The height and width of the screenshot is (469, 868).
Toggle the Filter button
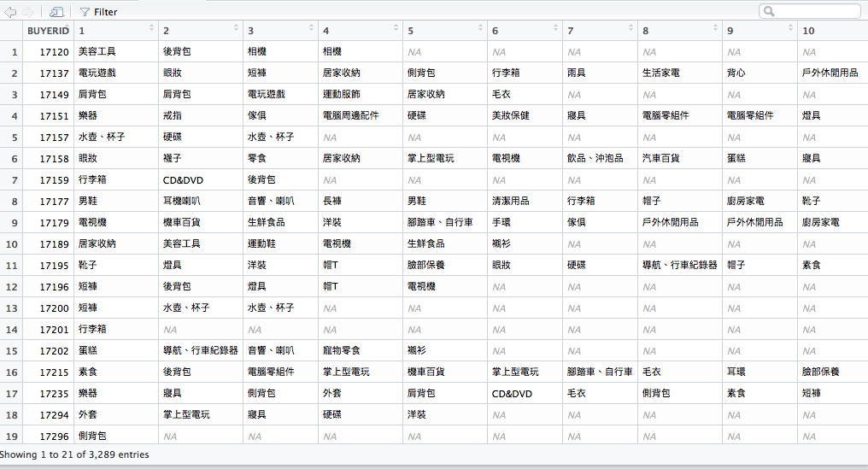point(98,12)
